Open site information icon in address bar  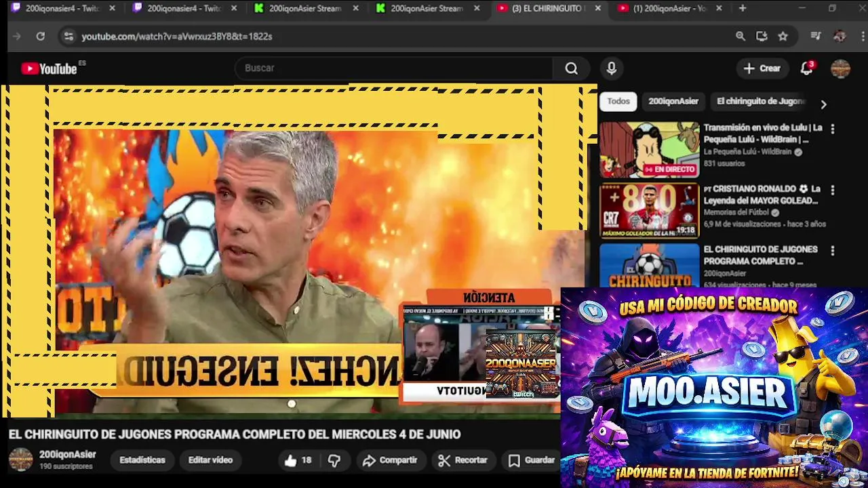coord(68,36)
